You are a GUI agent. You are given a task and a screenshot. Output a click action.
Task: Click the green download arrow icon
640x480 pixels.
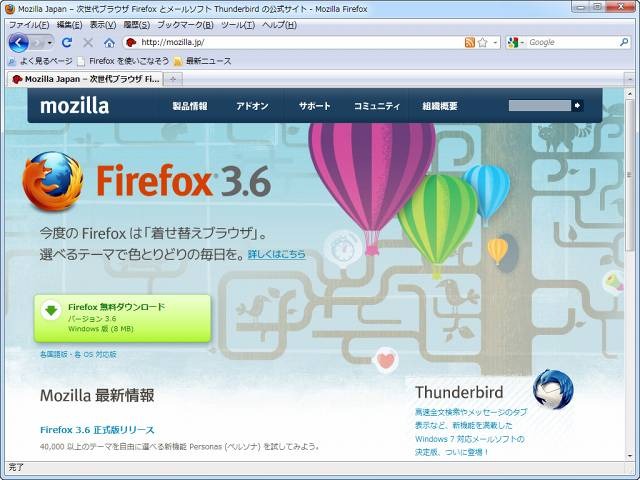tap(51, 310)
